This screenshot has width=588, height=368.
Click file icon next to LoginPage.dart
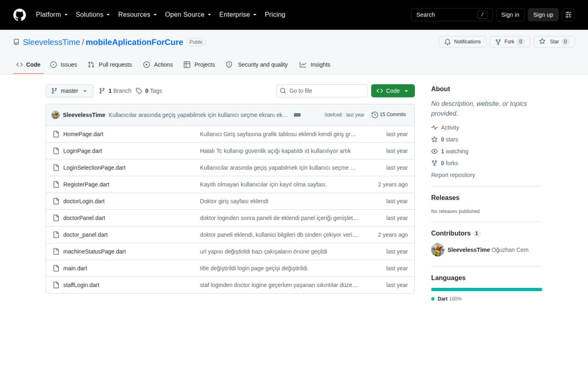pos(56,151)
